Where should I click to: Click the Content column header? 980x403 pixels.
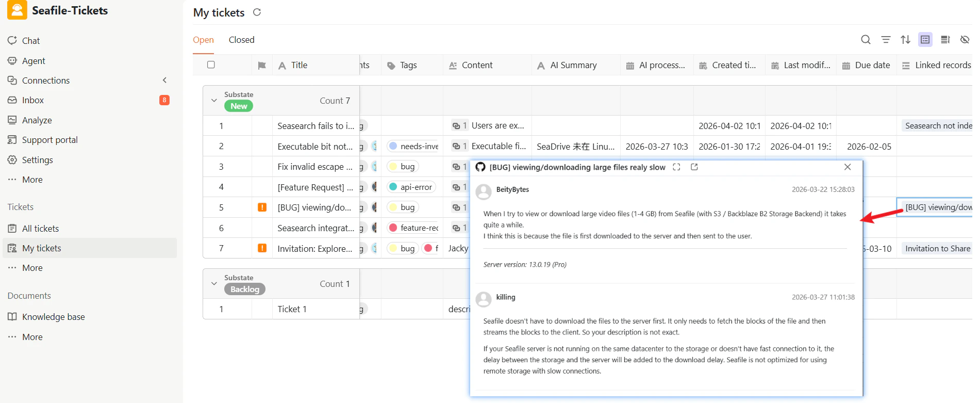(487, 65)
